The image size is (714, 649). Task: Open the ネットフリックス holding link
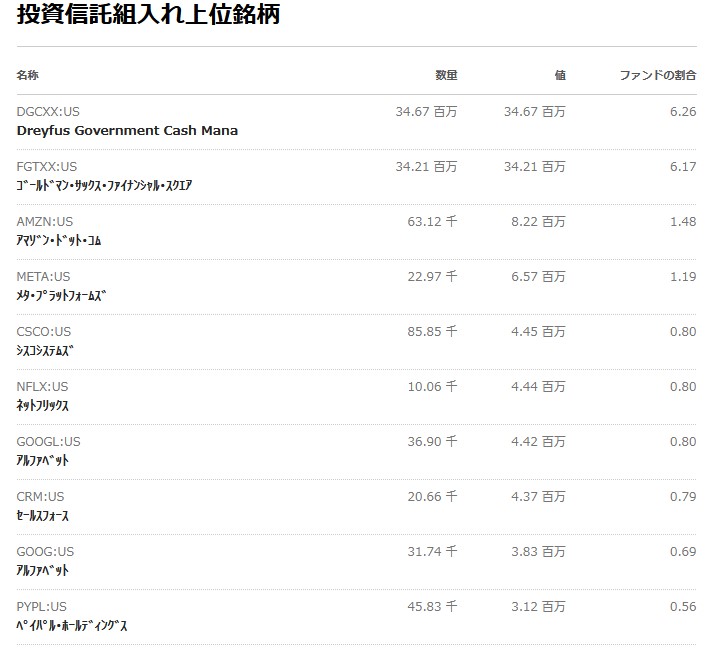[42, 405]
